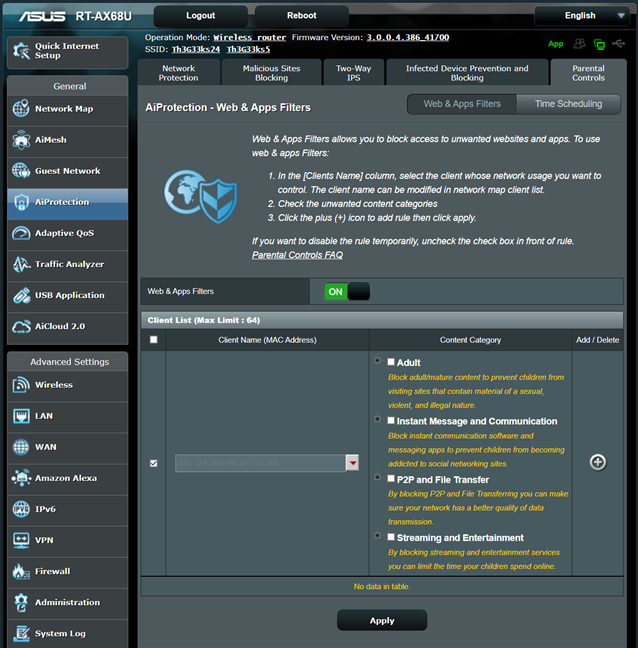
Task: Turn off the Web & Apps Filters switch
Action: point(347,292)
